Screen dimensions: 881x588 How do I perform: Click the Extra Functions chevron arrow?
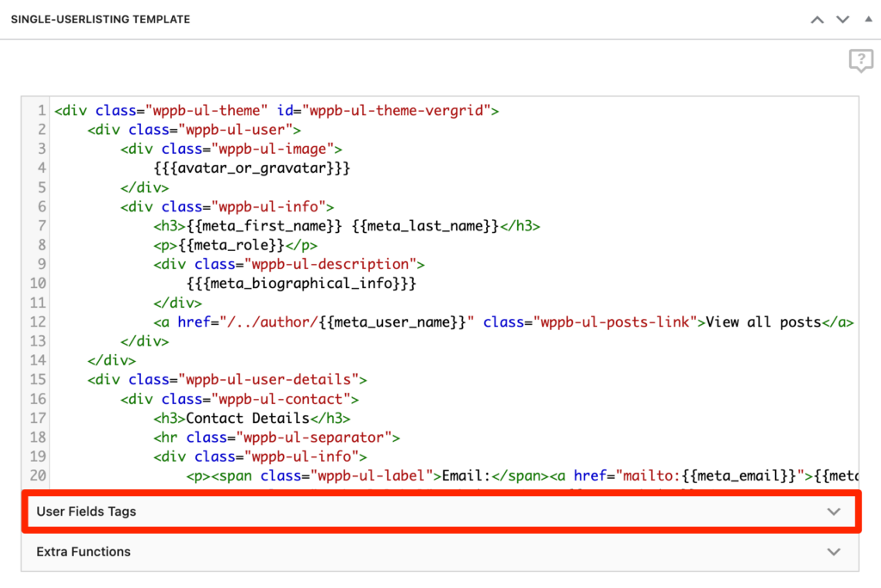point(834,552)
